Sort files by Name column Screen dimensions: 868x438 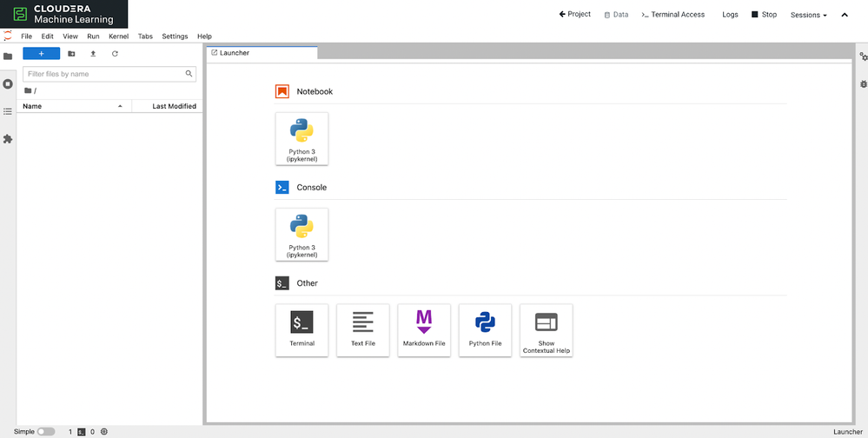click(x=74, y=106)
